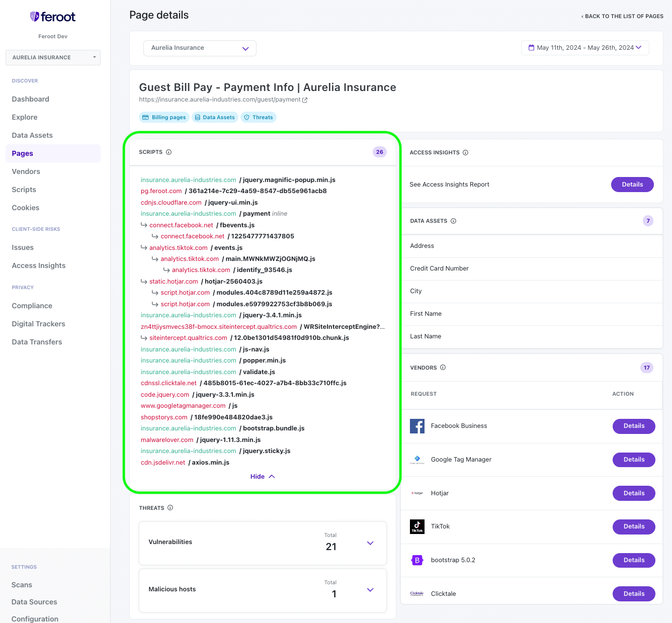Click the Facebook Business vendor logo
Screen dimensions: 672x623
(417, 426)
